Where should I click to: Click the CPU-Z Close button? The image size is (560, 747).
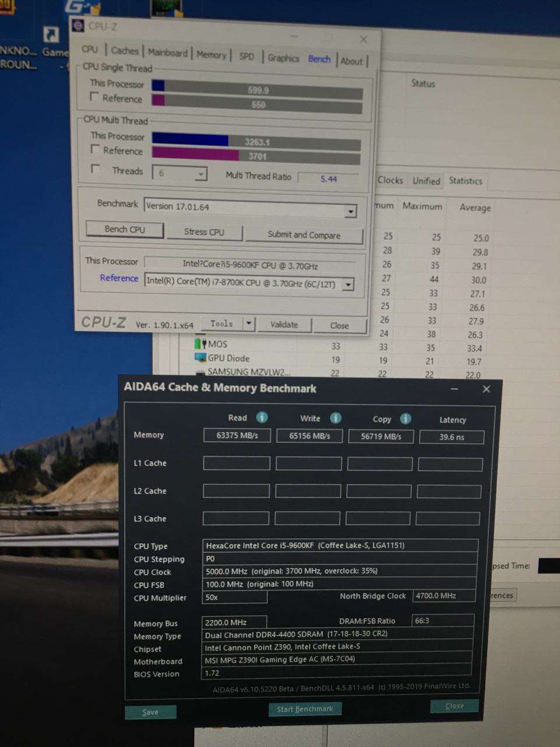click(339, 326)
